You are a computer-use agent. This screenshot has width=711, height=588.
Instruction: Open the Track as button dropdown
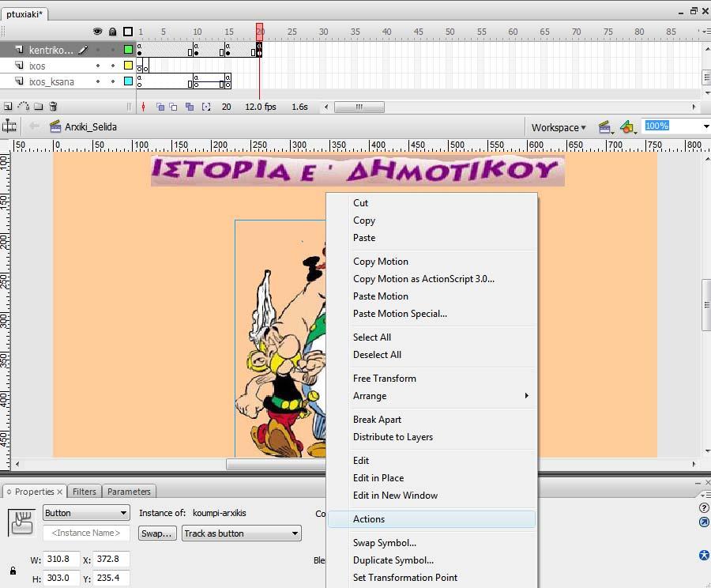(242, 533)
